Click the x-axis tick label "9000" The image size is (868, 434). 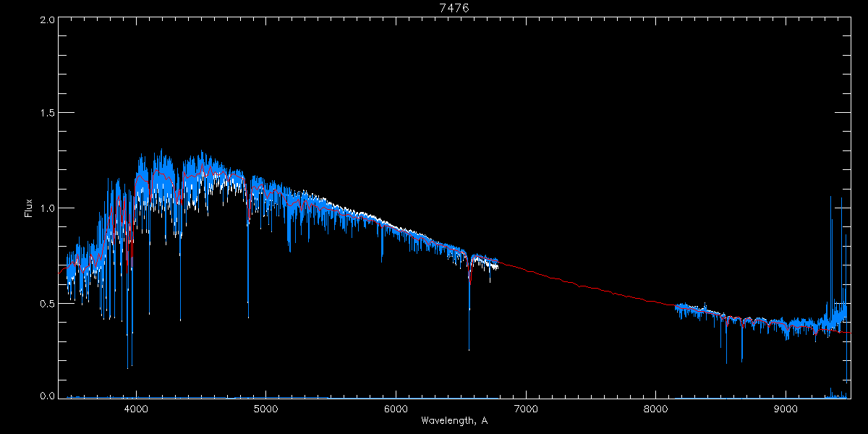[786, 409]
